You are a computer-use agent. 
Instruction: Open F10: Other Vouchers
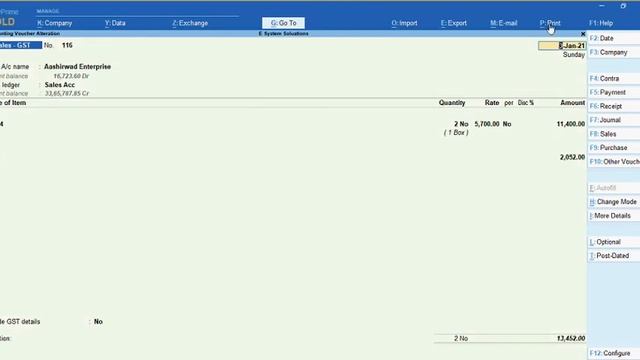[x=613, y=162]
